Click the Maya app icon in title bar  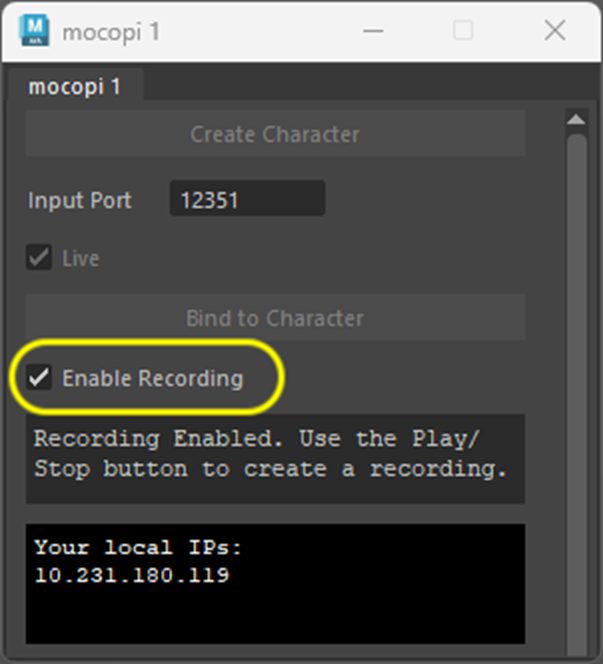36,31
